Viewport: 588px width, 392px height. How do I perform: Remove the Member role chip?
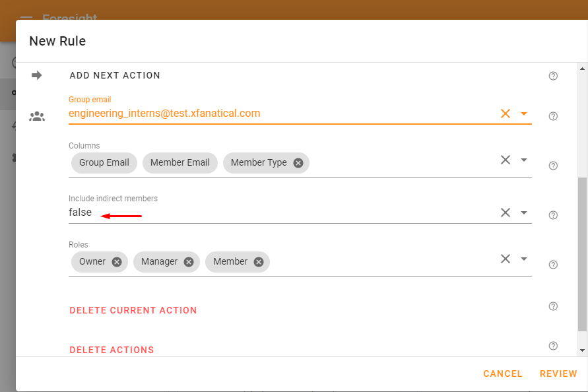click(259, 262)
